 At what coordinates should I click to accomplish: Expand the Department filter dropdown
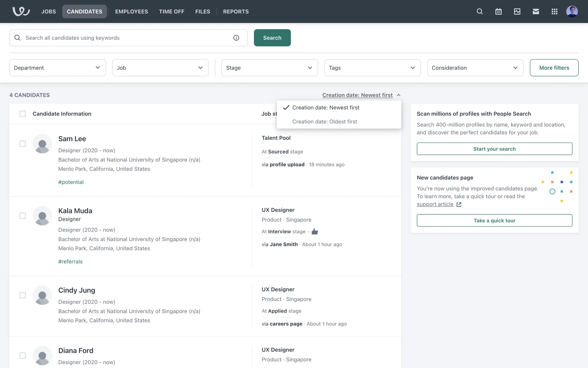pyautogui.click(x=58, y=68)
